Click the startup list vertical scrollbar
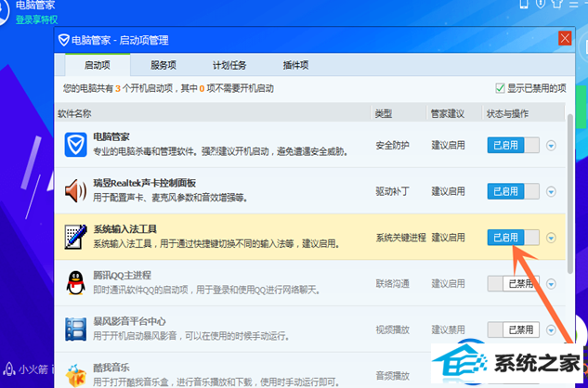Screen dimensions: 588x388 pos(570,193)
